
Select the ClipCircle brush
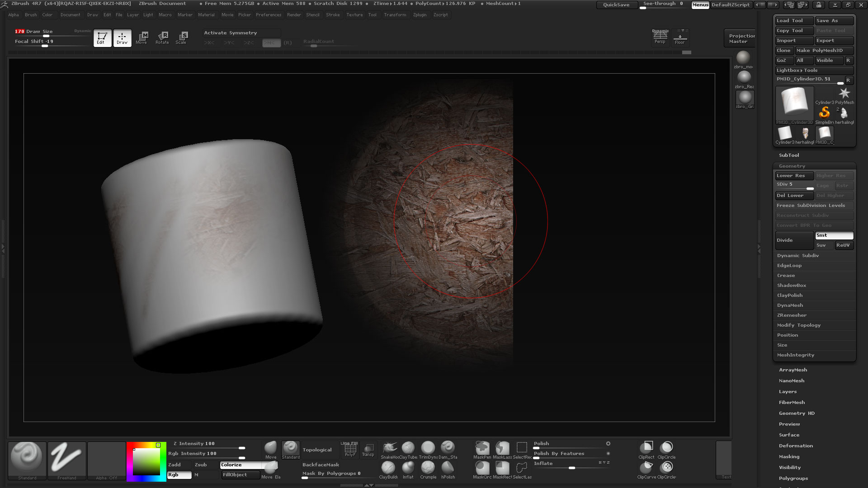pyautogui.click(x=666, y=450)
